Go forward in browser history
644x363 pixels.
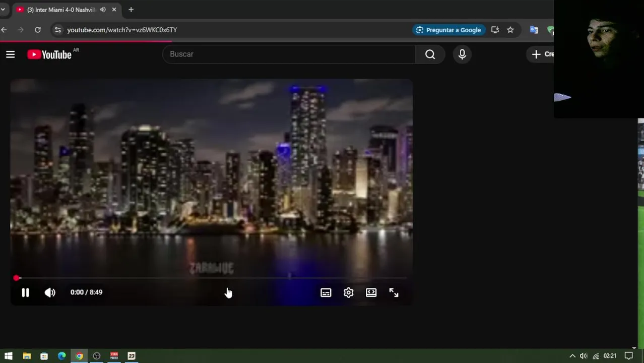21,30
